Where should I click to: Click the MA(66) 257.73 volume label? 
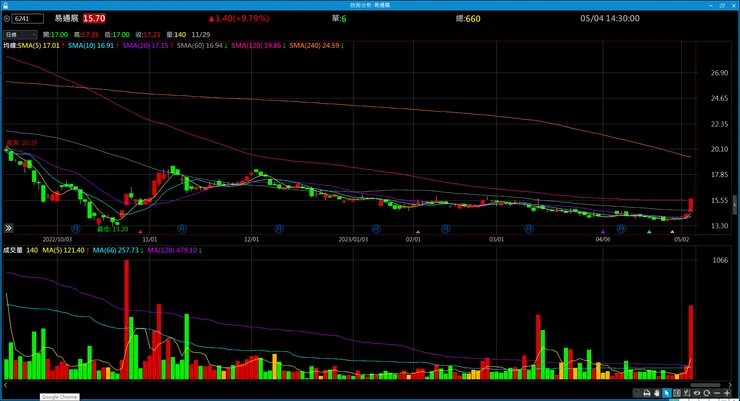(x=116, y=250)
